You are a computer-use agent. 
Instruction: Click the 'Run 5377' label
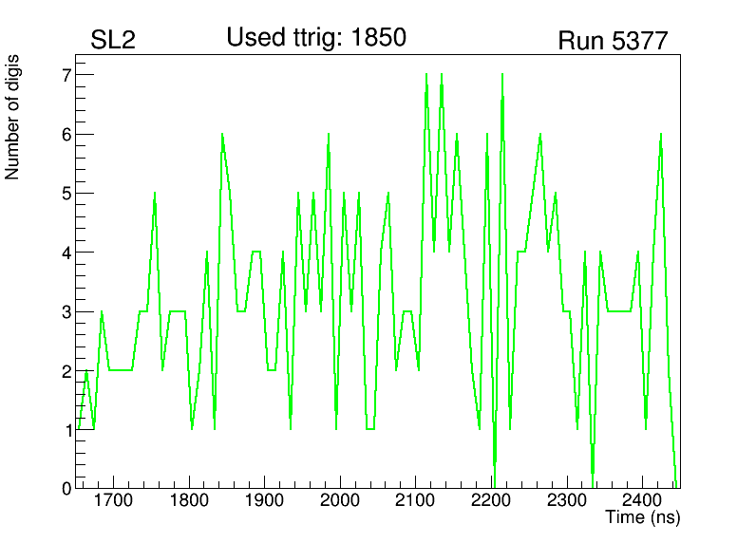pos(613,41)
